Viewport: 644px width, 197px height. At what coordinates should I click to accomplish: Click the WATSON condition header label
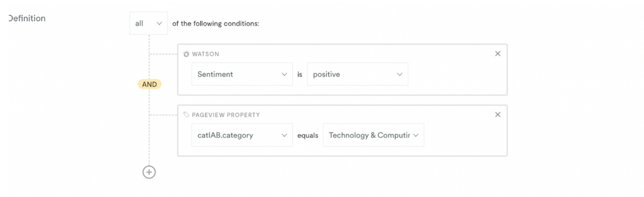pos(205,54)
